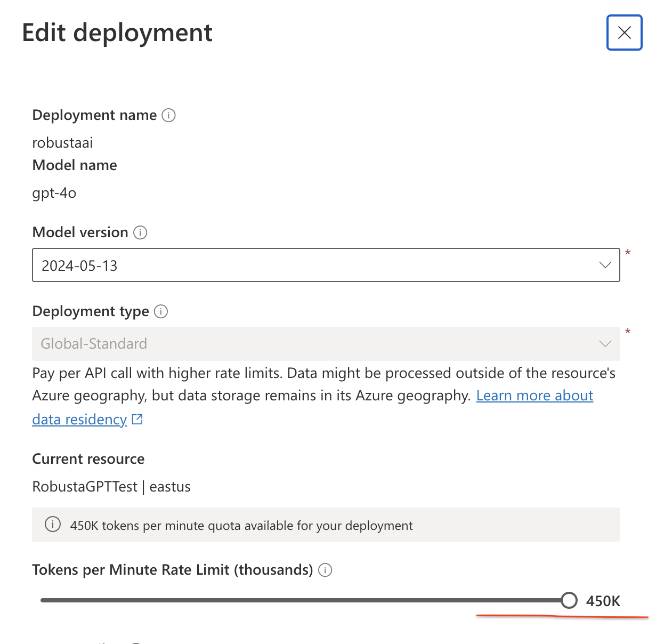Click the gpt-4o model name text
Image resolution: width=664 pixels, height=644 pixels.
tap(54, 193)
